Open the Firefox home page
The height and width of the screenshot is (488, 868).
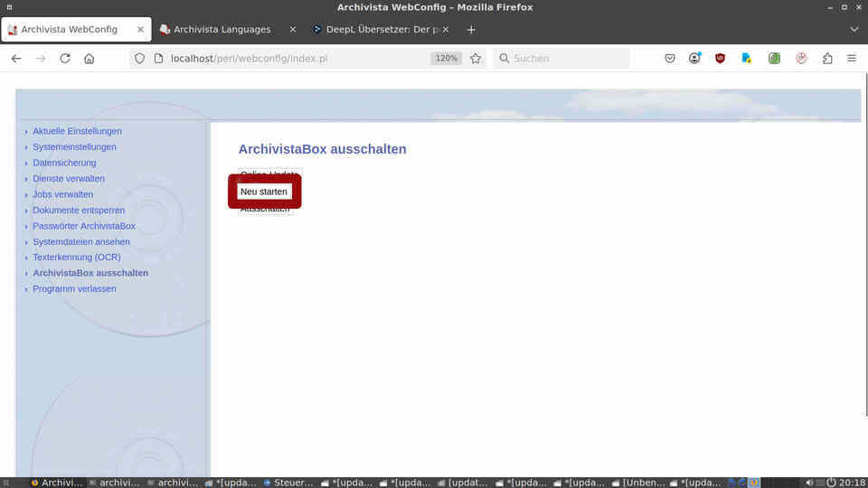pos(90,58)
